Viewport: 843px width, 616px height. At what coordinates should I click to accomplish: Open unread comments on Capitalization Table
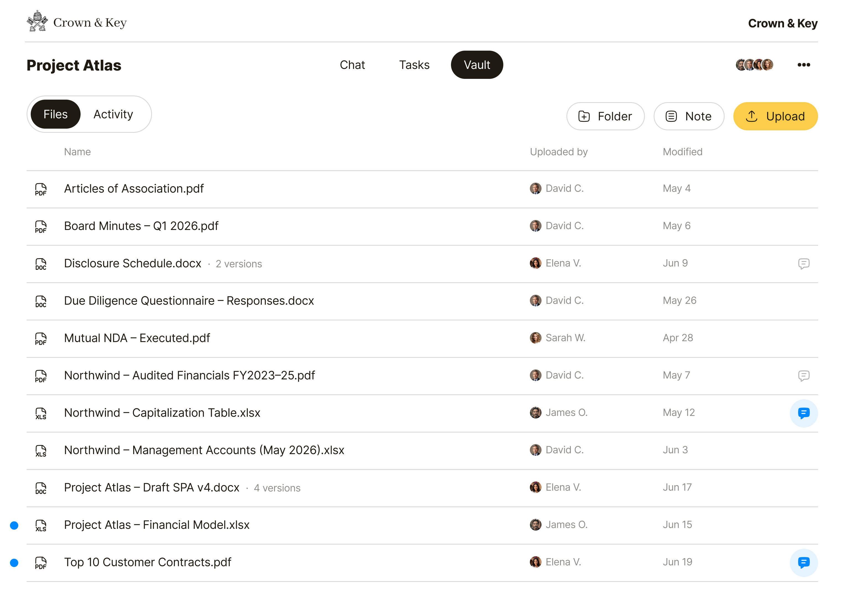point(803,413)
